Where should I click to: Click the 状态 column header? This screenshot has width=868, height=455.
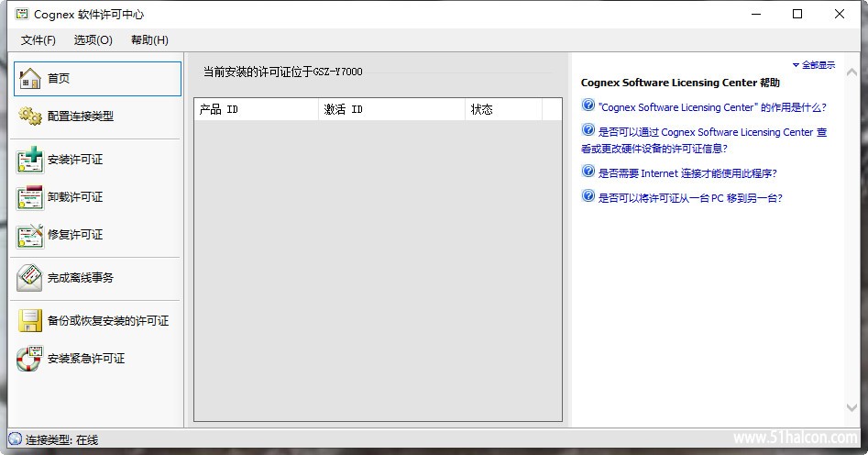(504, 110)
